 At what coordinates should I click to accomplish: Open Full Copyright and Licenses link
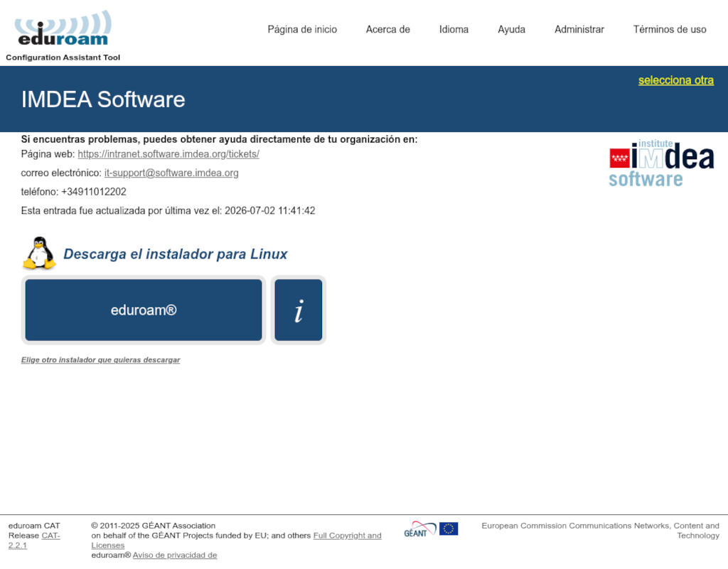236,541
